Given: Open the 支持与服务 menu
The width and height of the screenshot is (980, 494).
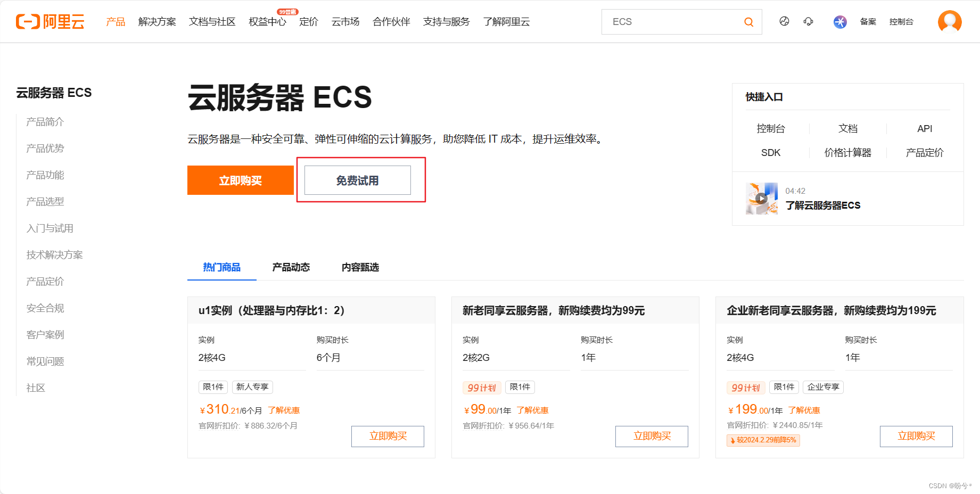Looking at the screenshot, I should click(x=446, y=22).
